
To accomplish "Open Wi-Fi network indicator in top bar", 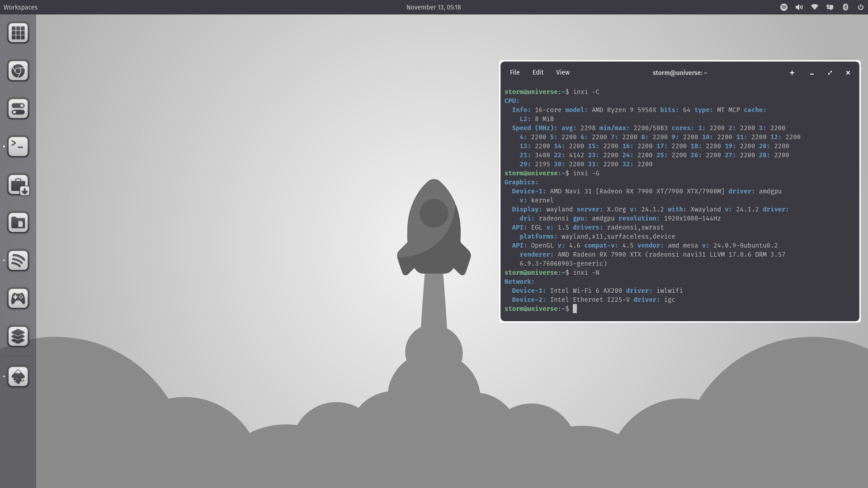I will pyautogui.click(x=815, y=7).
